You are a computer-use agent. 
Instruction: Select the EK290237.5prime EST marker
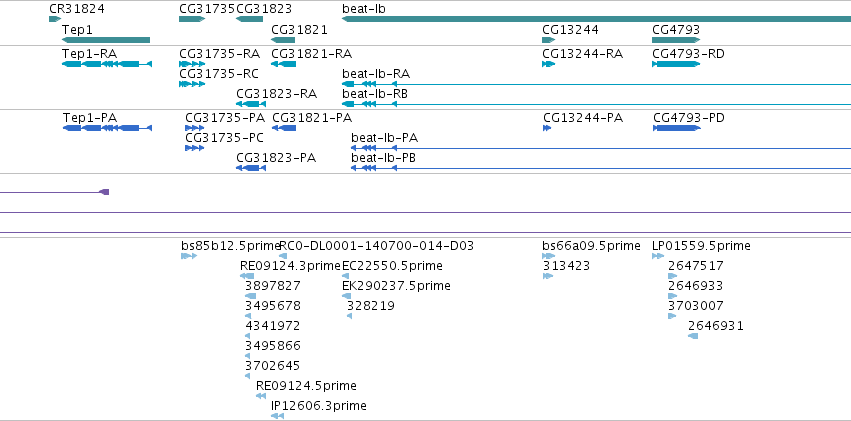point(346,296)
